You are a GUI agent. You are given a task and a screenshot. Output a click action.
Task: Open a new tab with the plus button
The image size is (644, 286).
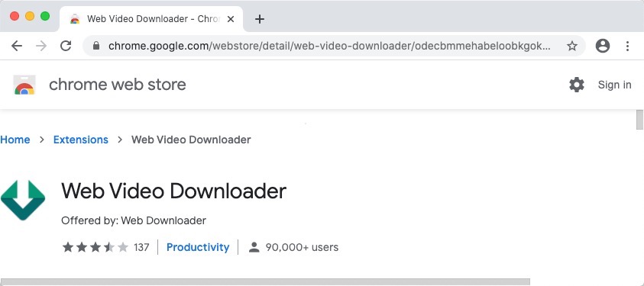[259, 19]
